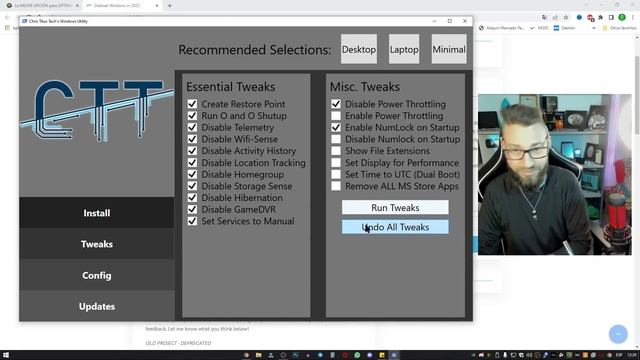
Task: Enable Show File Extensions checkbox
Action: pos(336,151)
